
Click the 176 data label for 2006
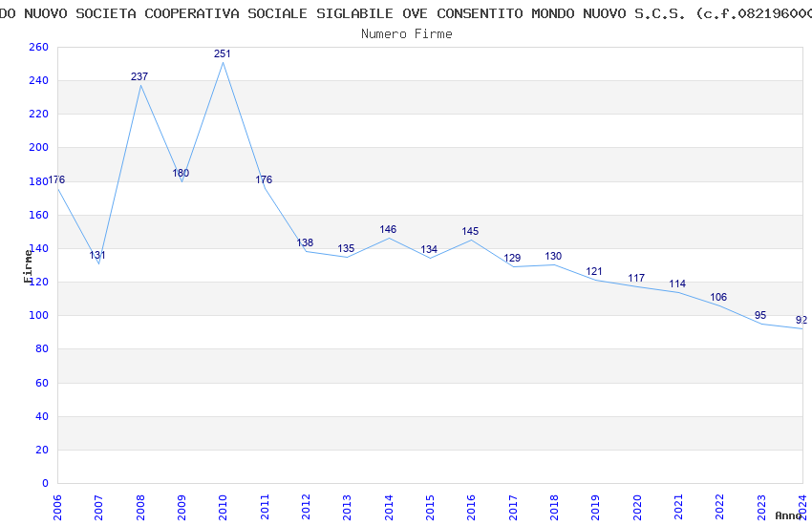tap(56, 180)
